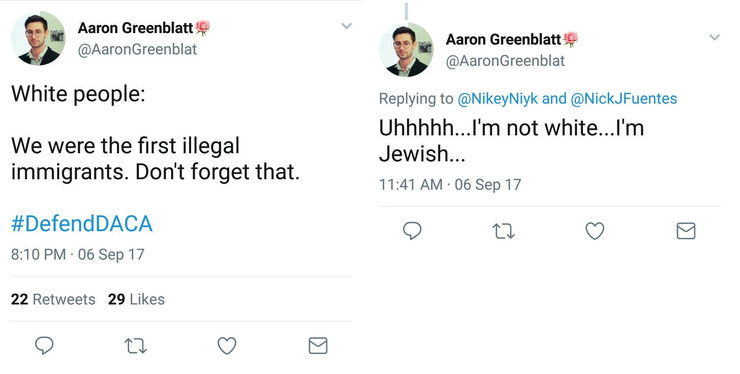Open the 8:10 PM 06 Sep 17 timestamp
Screen dimensions: 740x374
[x=77, y=255]
